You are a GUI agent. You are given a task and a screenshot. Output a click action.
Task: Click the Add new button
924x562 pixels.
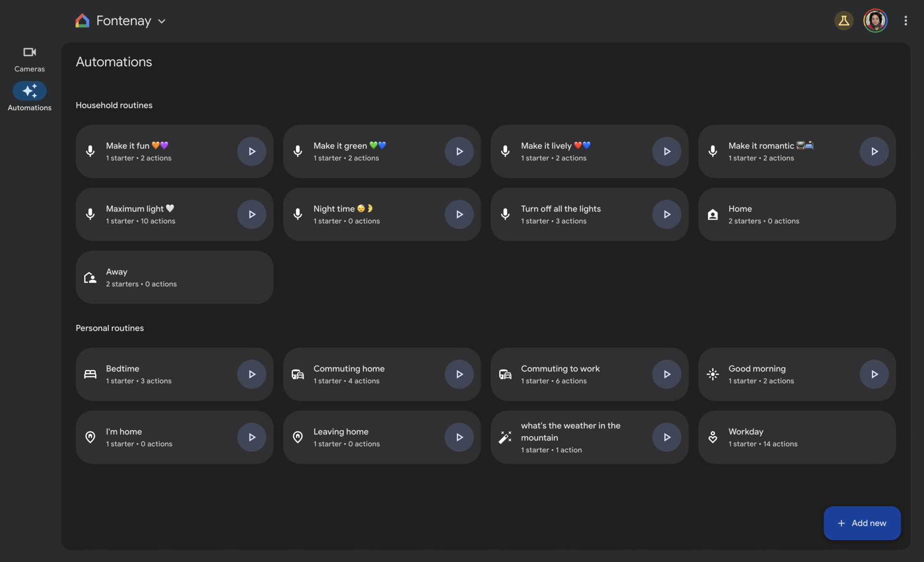[861, 523]
